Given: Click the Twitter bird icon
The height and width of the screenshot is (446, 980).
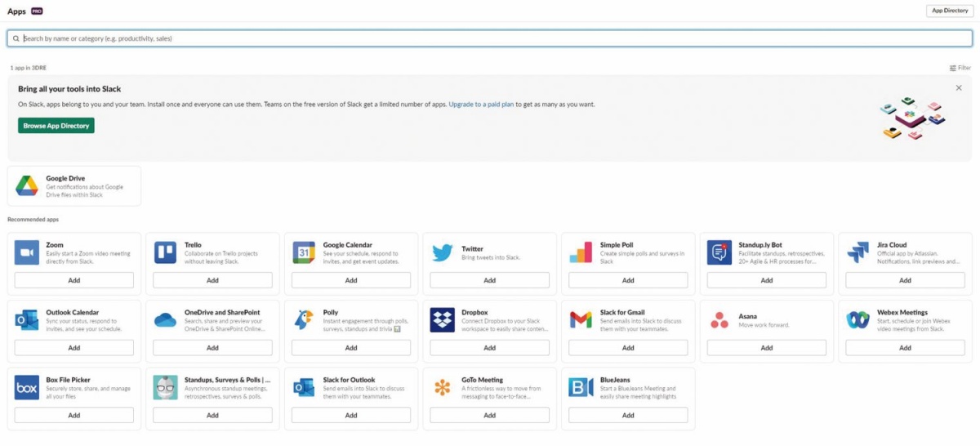Looking at the screenshot, I should click(x=443, y=253).
